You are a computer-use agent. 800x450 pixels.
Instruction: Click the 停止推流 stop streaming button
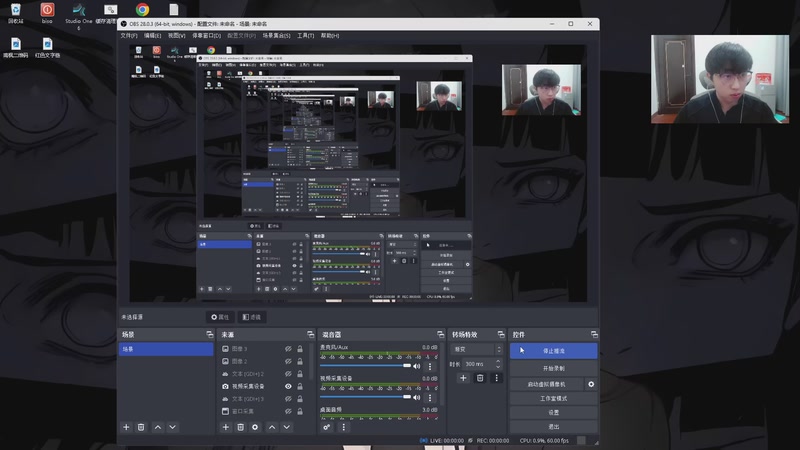point(554,351)
